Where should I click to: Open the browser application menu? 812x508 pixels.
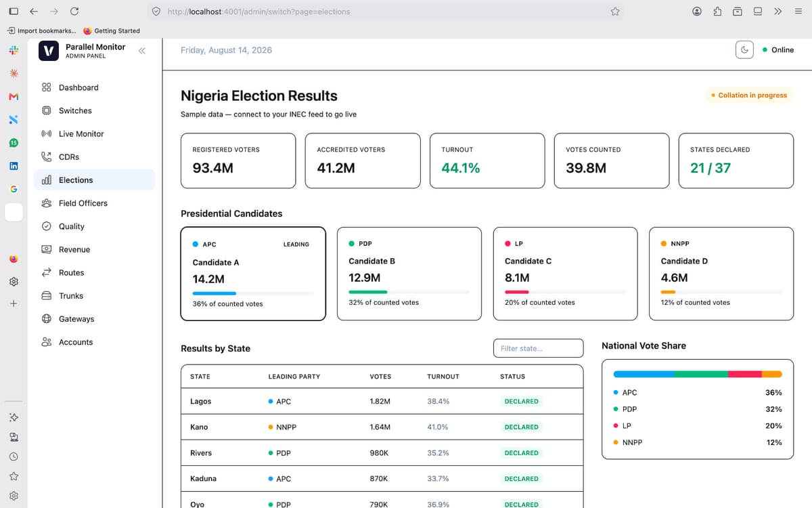(798, 12)
